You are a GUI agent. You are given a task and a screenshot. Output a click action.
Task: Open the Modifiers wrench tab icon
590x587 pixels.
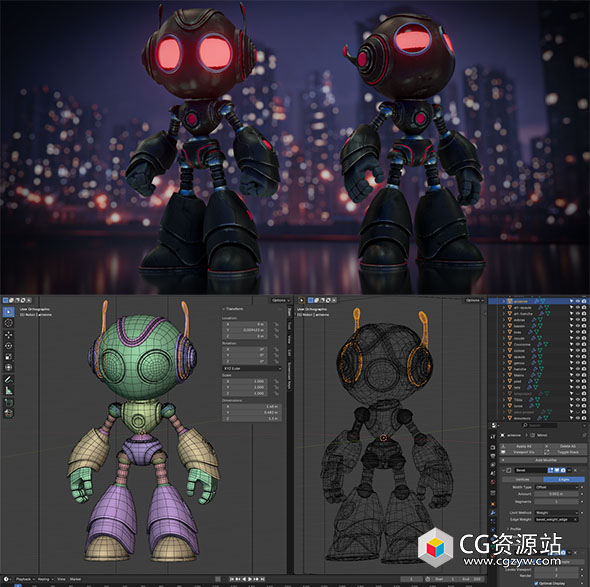coord(493,512)
